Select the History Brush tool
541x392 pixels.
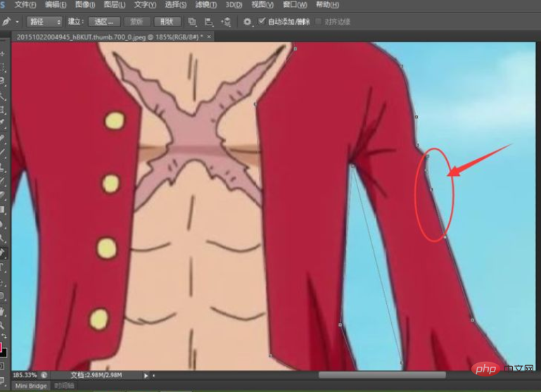pyautogui.click(x=2, y=181)
